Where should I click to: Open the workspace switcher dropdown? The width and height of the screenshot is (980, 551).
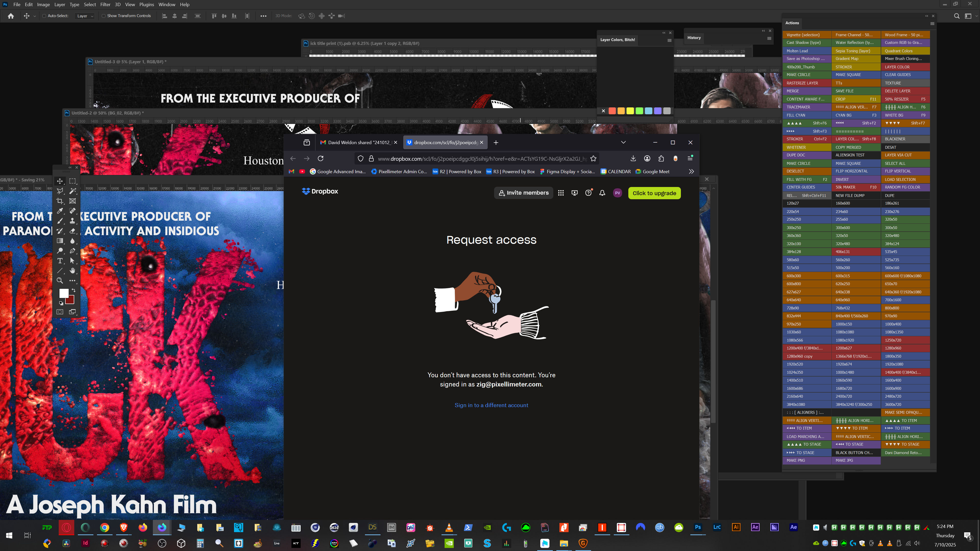[968, 16]
